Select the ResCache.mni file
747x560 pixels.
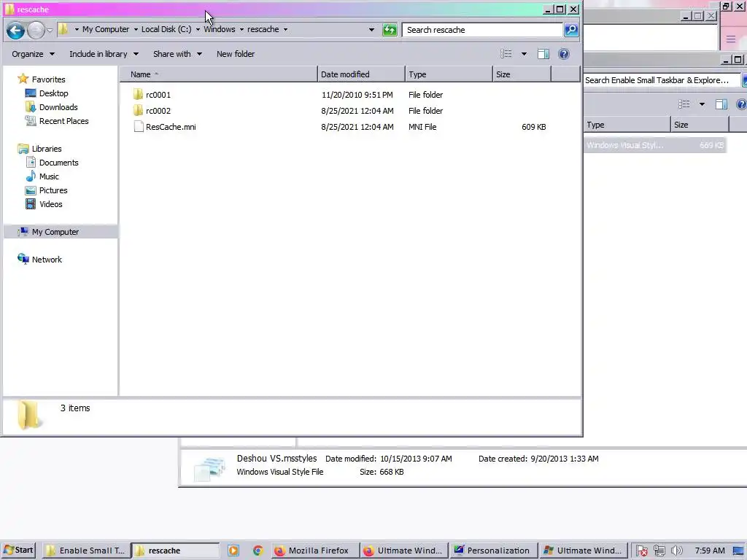(x=165, y=127)
